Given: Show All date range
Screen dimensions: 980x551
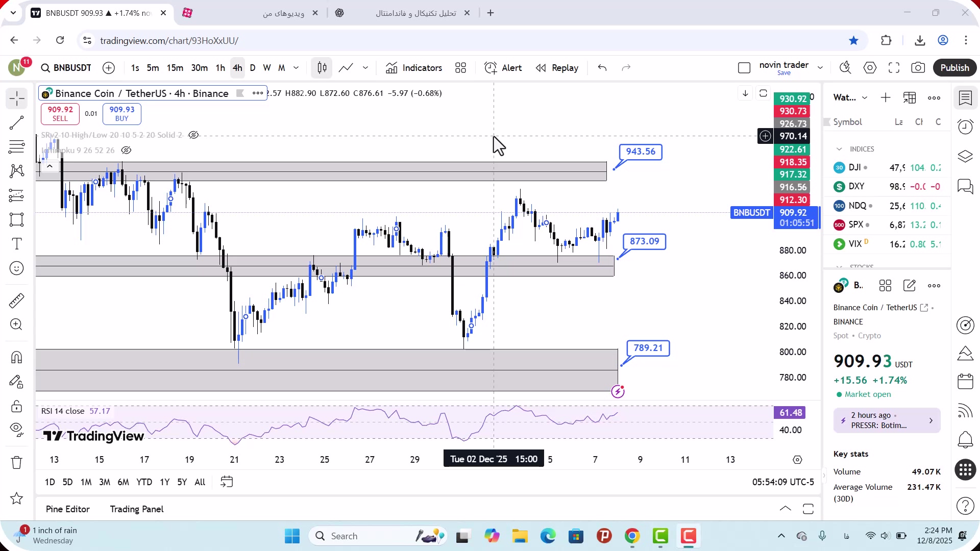Looking at the screenshot, I should click(200, 482).
